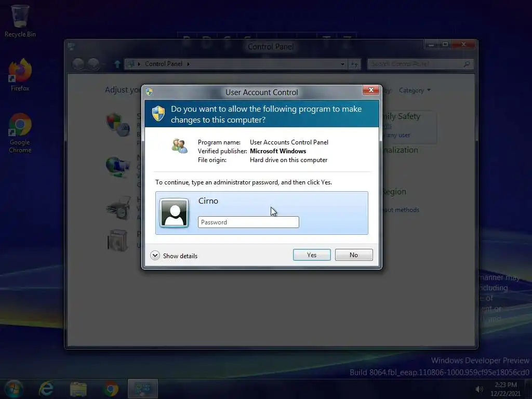
Task: Launch Chrome from the taskbar
Action: tap(111, 389)
